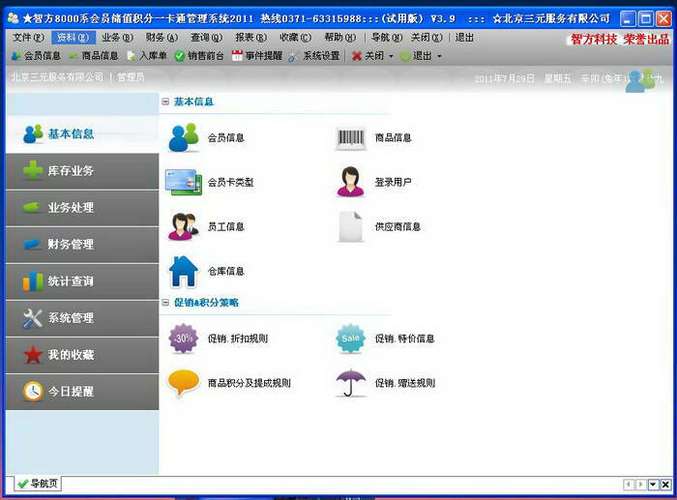Click 登录用户 text label
This screenshot has height=500, width=677.
[x=393, y=182]
